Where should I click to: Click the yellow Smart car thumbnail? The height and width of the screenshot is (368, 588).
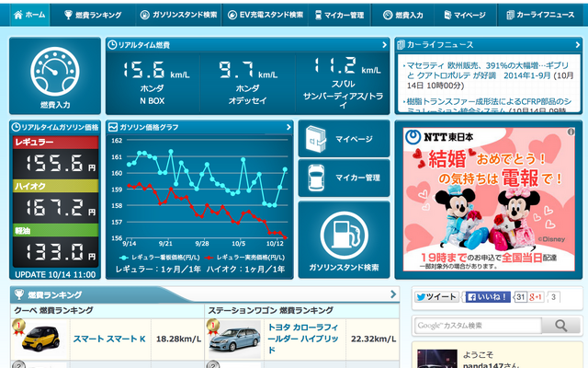(x=40, y=339)
